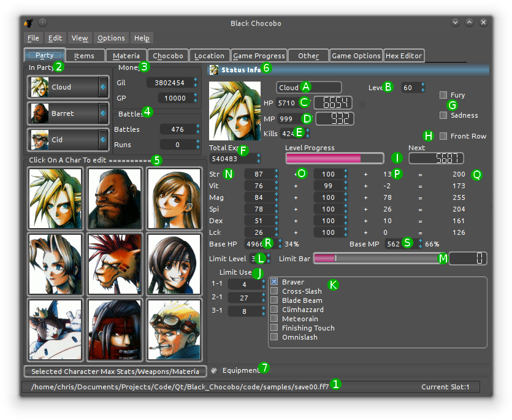Click the Limit Level spinner arrows

pos(269,259)
